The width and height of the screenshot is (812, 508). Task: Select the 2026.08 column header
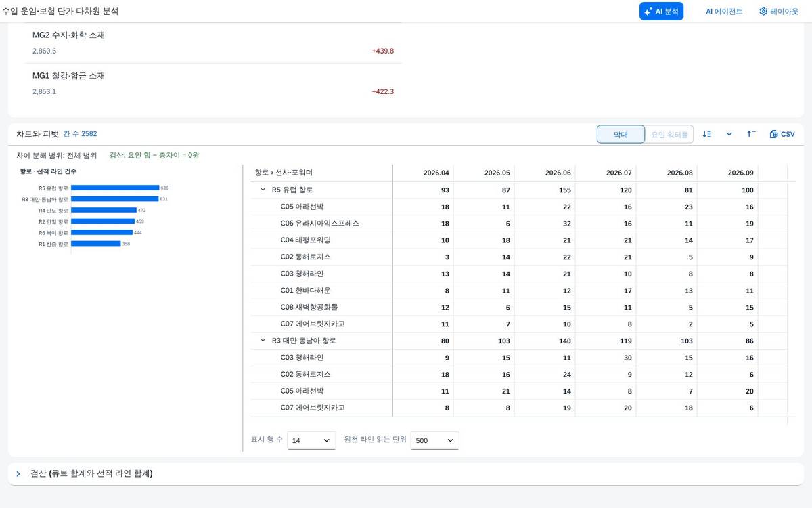pos(667,173)
